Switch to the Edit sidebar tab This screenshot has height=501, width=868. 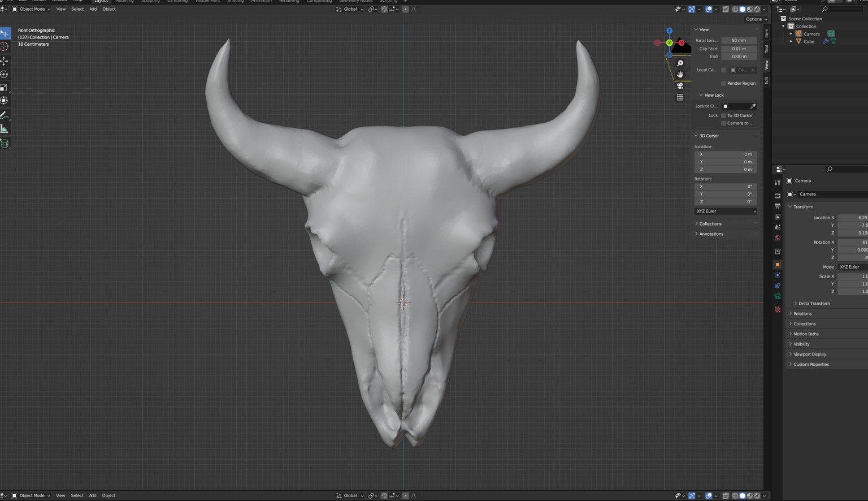pyautogui.click(x=767, y=80)
